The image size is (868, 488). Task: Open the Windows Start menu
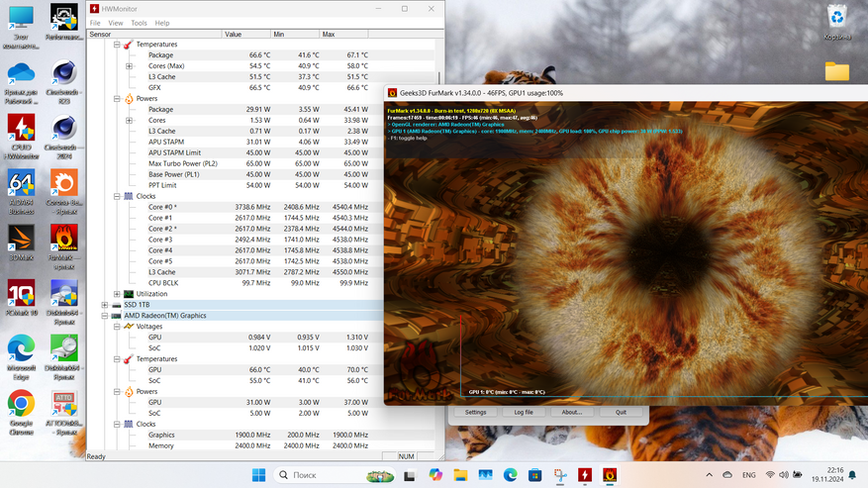[258, 475]
